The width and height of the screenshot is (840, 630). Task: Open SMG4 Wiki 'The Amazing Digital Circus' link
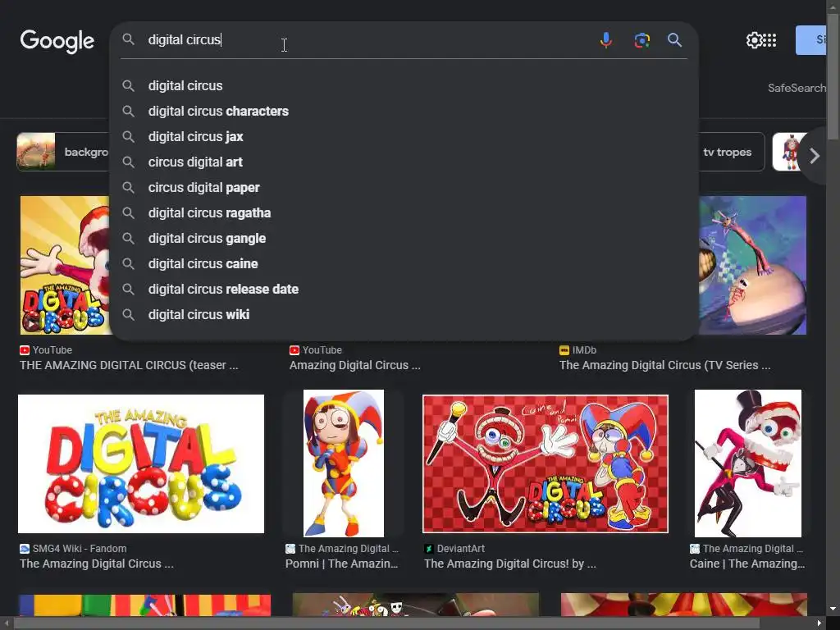point(97,564)
